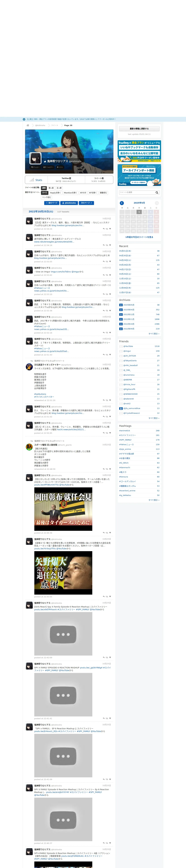Expand Friends list with すべて表示
Viewport: 186px width, 868px height.
tap(154, 418)
